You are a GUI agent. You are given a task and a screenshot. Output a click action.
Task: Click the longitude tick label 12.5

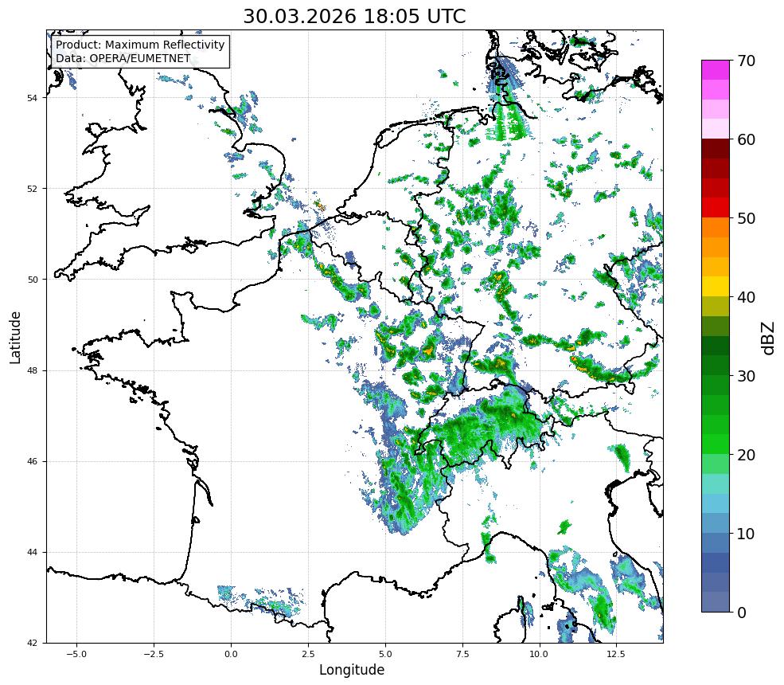[x=616, y=654]
